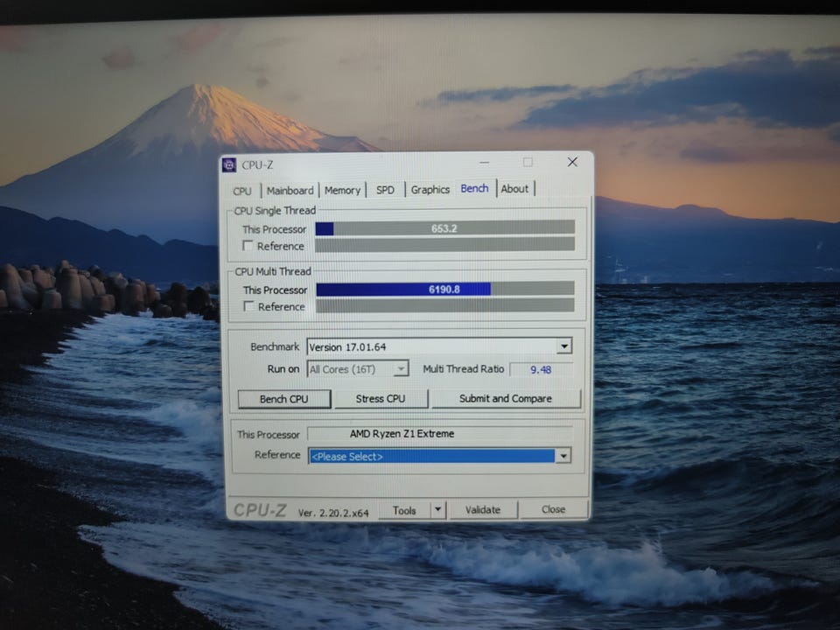The image size is (840, 630).
Task: Open the Mainboard tab
Action: pos(290,190)
